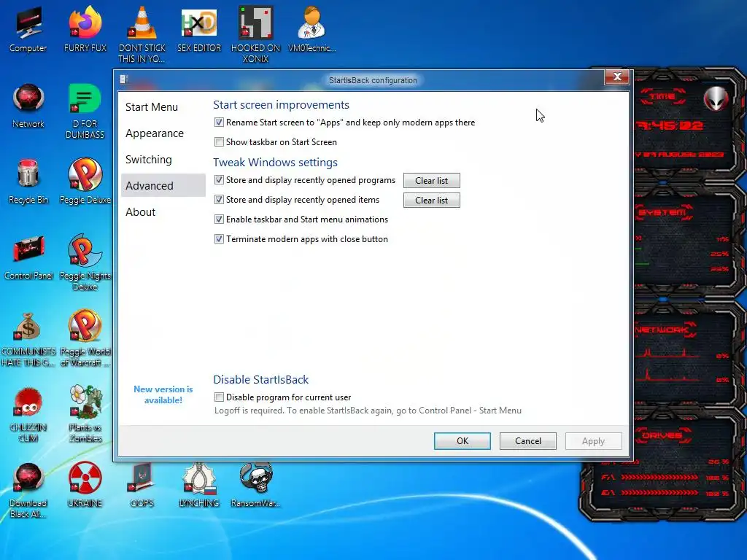Uncheck Enable taskbar and Start menu animations

pyautogui.click(x=219, y=219)
